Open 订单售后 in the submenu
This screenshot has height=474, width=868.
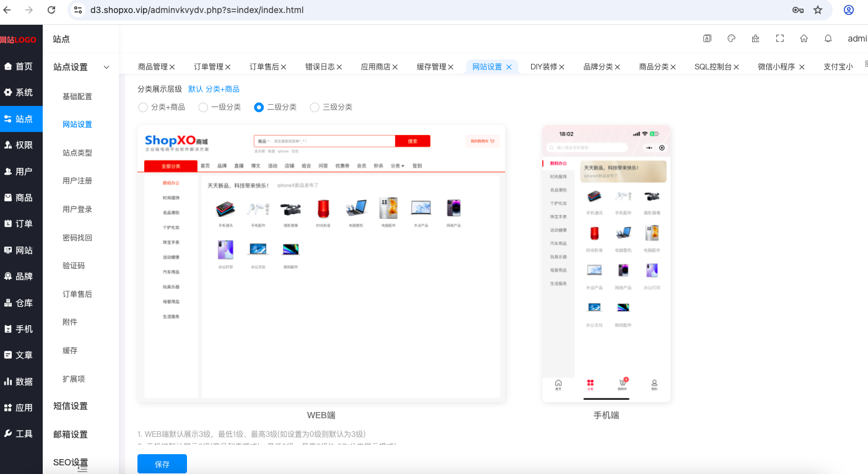pyautogui.click(x=77, y=294)
